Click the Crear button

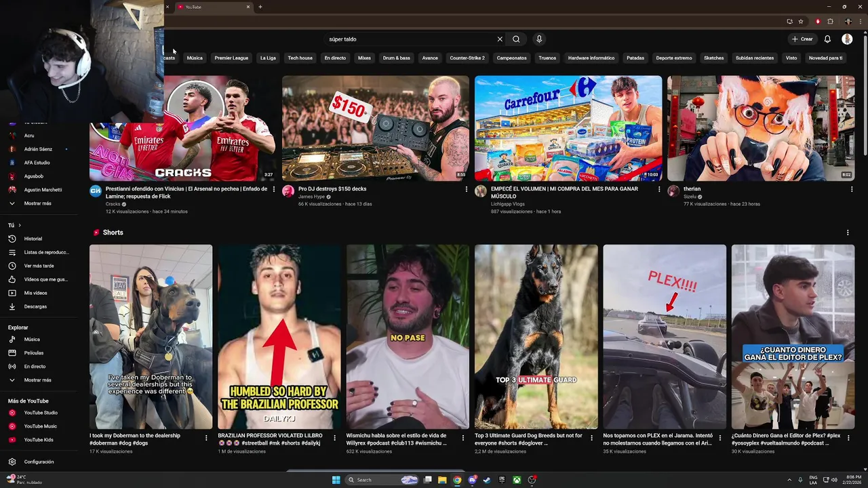pyautogui.click(x=802, y=39)
